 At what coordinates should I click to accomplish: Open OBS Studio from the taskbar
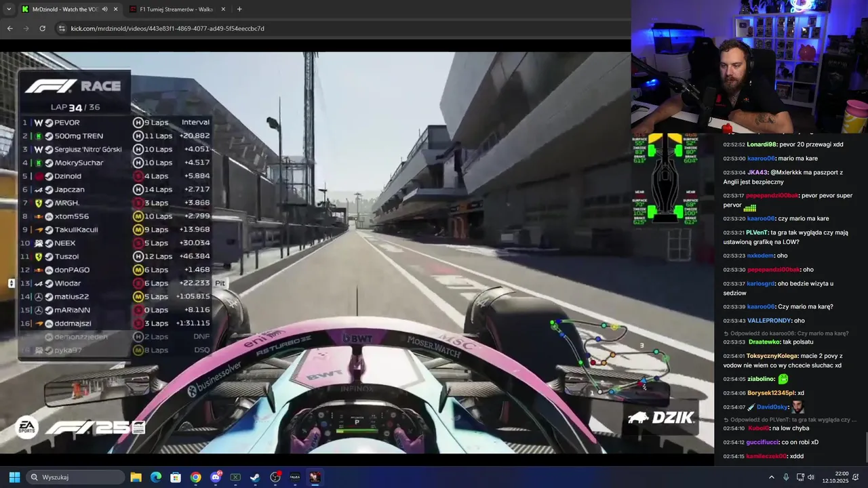point(275,477)
